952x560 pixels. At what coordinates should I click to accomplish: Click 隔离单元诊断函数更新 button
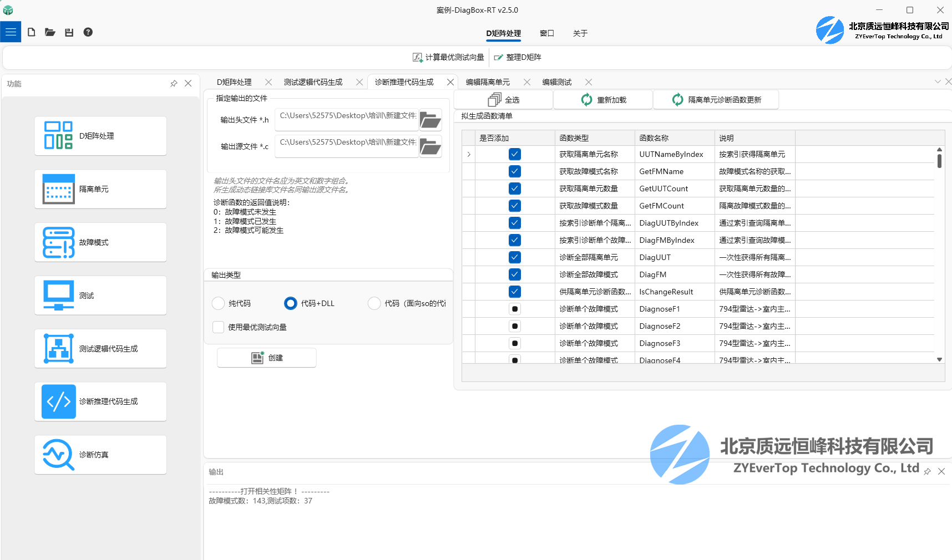click(716, 100)
